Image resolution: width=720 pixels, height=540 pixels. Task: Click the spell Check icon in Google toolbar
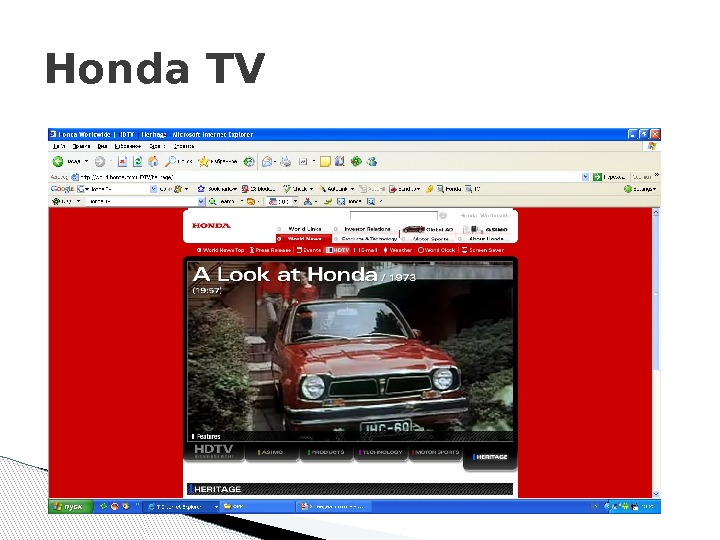pyautogui.click(x=287, y=189)
